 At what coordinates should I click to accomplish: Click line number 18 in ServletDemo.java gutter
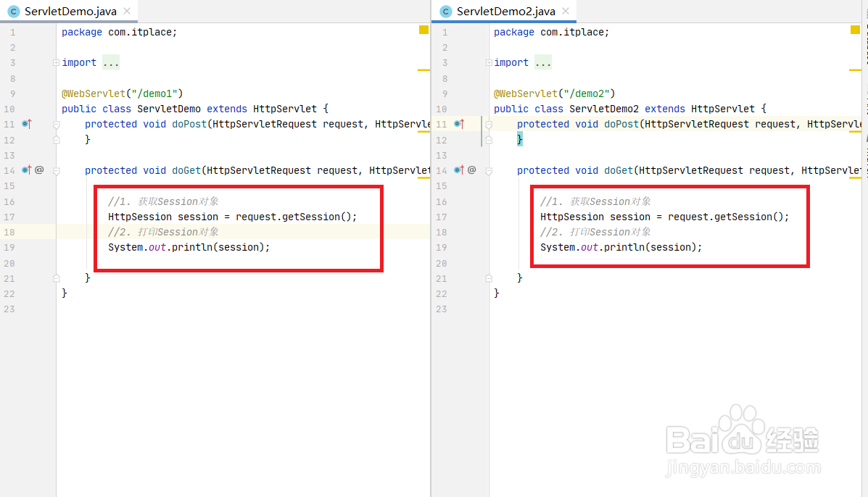[9, 232]
